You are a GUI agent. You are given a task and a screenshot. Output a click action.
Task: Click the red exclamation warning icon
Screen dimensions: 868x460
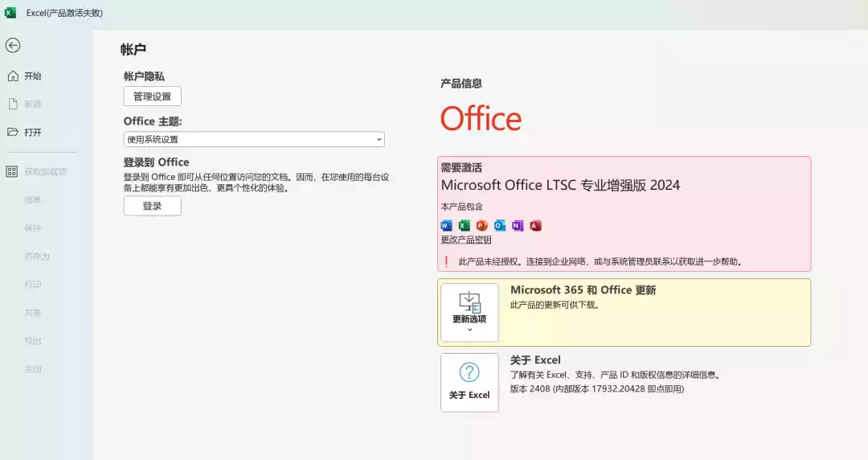point(446,261)
